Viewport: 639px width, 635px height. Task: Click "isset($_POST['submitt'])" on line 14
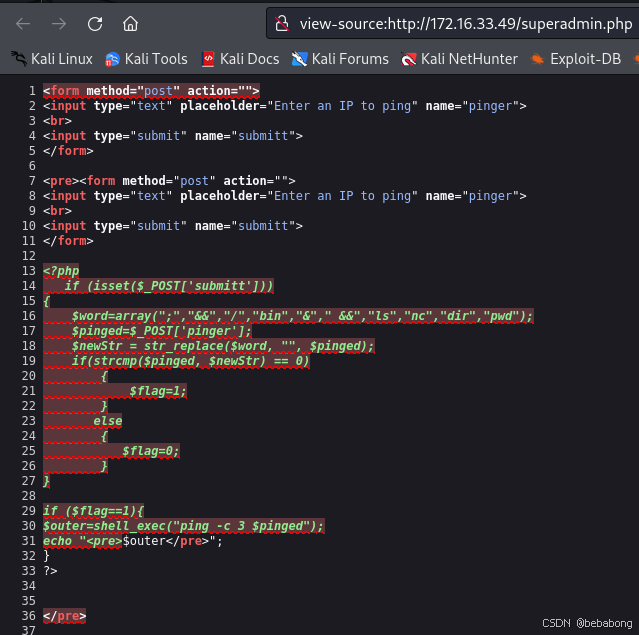pos(180,286)
